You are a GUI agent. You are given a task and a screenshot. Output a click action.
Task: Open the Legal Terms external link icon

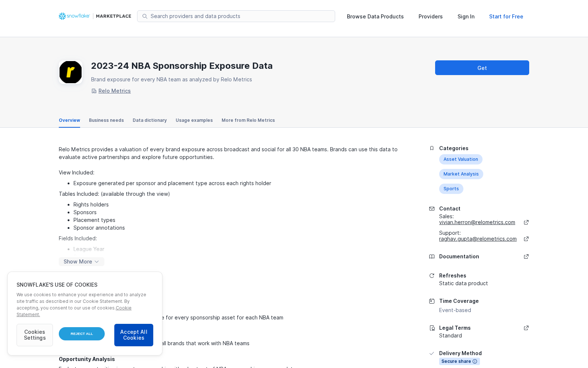(526, 328)
